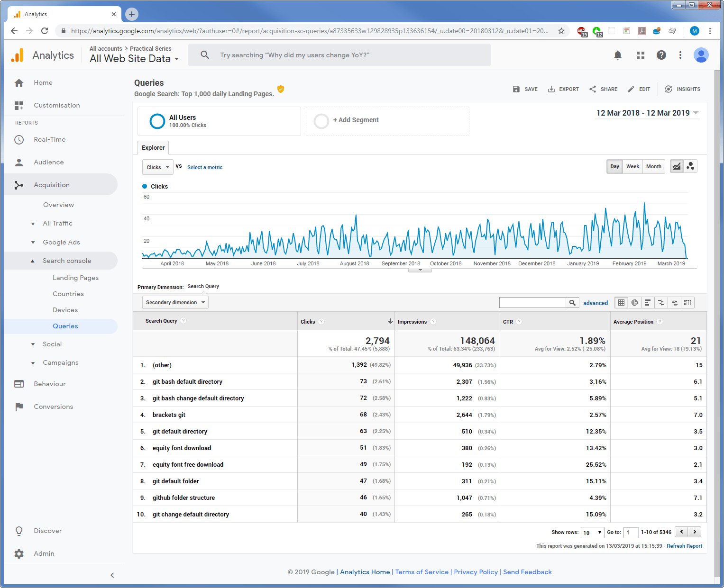
Task: Open Insights panel
Action: [x=682, y=89]
